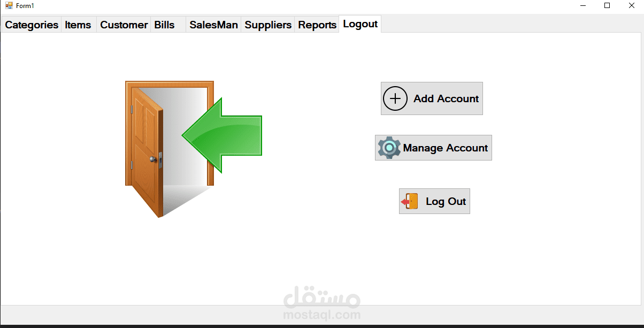644x328 pixels.
Task: Click the Add Account button label
Action: (x=446, y=98)
